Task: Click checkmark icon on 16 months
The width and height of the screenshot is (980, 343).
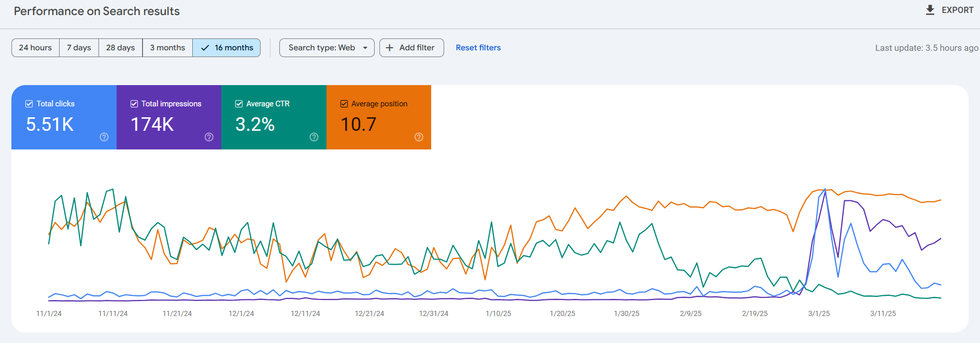Action: click(205, 48)
